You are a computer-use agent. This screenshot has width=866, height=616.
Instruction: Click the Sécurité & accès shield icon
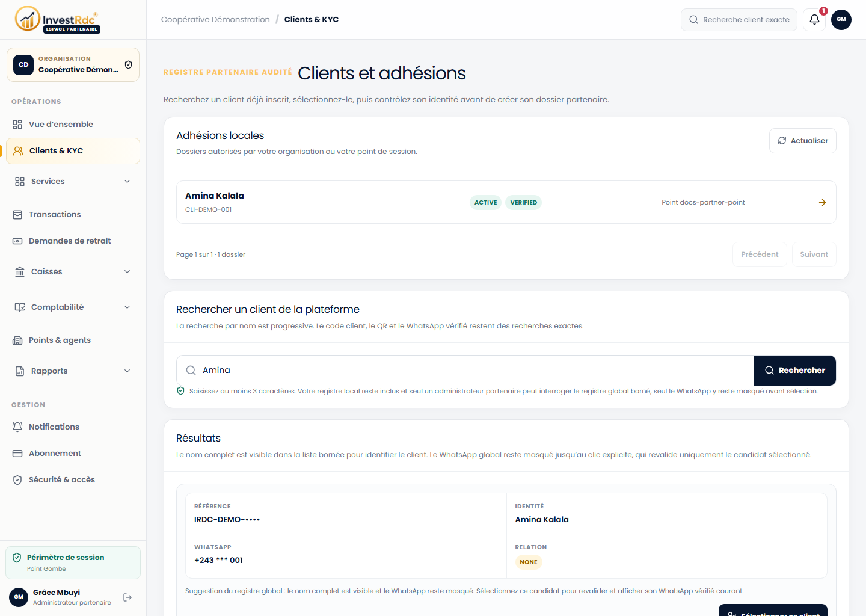(17, 480)
